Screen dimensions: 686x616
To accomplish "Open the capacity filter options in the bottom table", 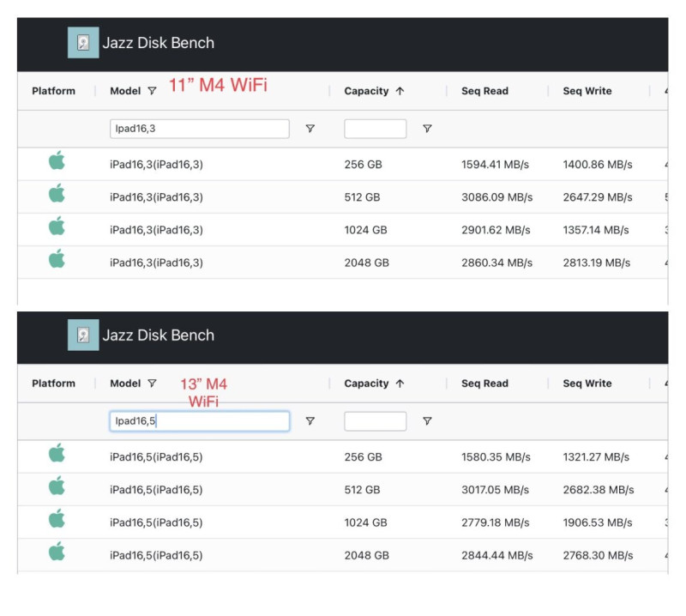I will 427,420.
